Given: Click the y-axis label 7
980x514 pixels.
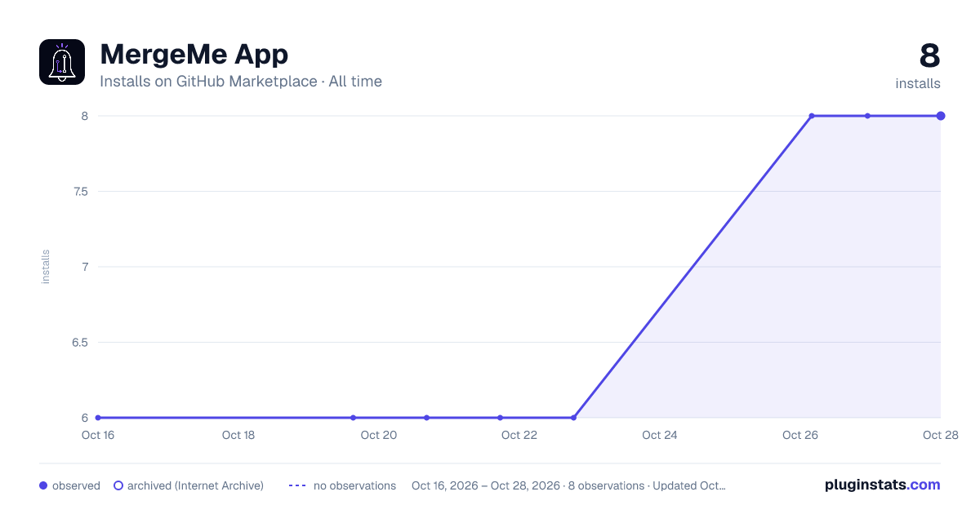Looking at the screenshot, I should (x=85, y=267).
